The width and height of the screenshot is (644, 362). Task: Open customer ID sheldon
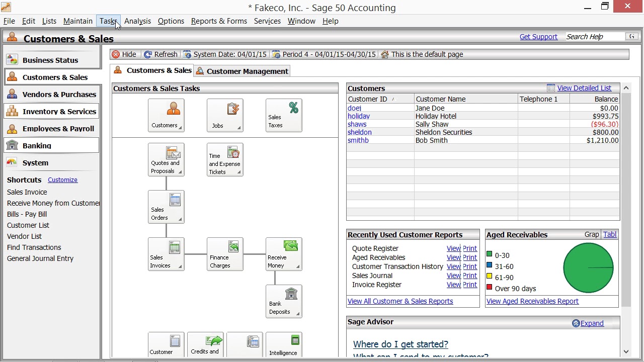tap(360, 132)
